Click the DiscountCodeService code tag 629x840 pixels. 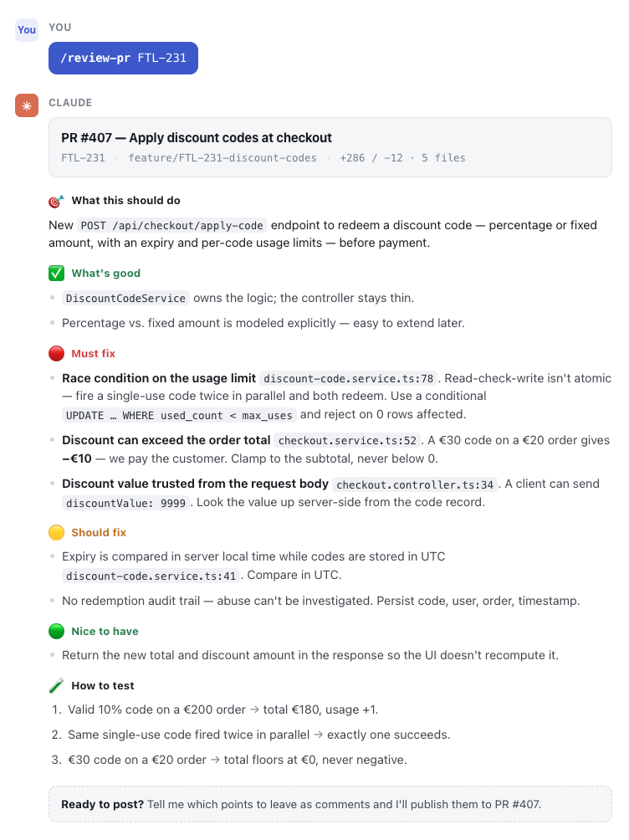click(126, 299)
